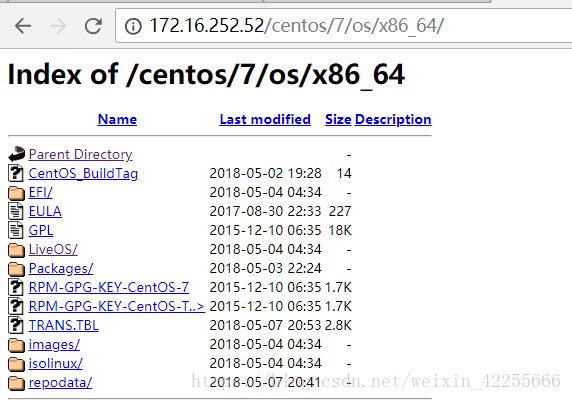Image resolution: width=572 pixels, height=401 pixels.
Task: Open the TRANS.TBL file link
Action: point(63,325)
